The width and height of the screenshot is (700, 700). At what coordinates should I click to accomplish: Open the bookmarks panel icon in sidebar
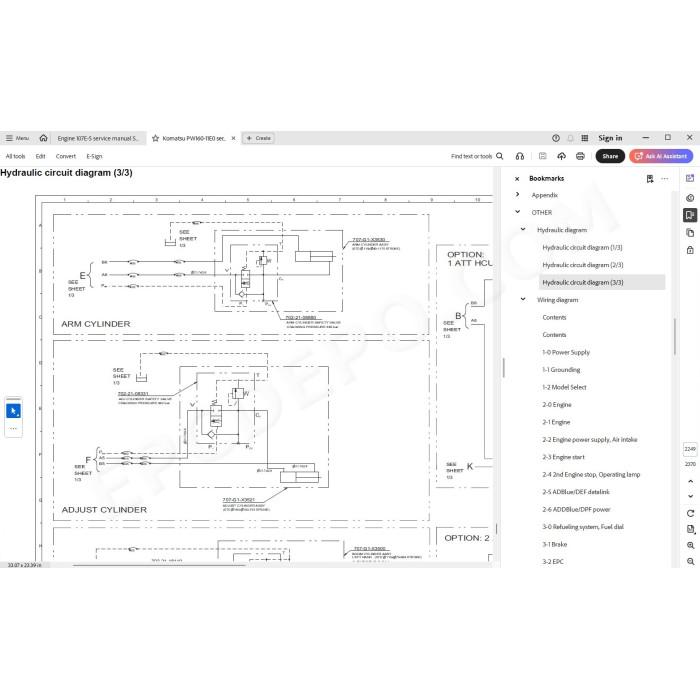point(690,215)
